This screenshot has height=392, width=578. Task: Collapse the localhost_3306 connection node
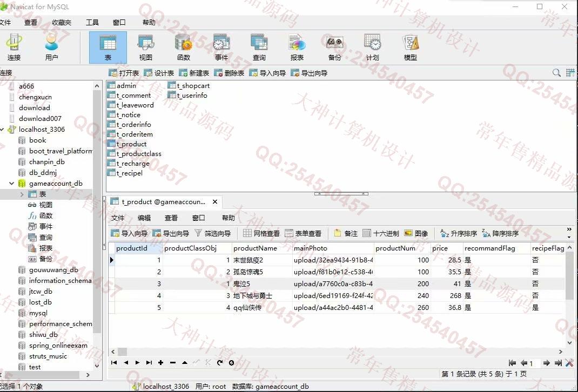2,130
